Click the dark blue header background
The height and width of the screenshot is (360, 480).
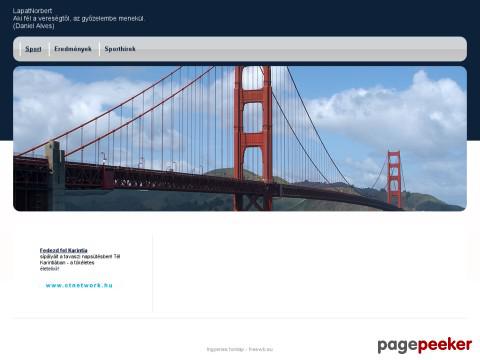point(300,18)
